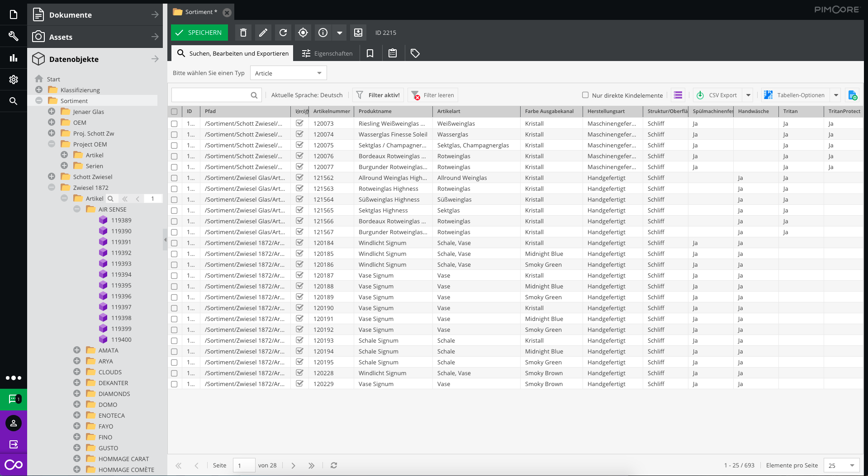Click the delete trash icon in toolbar
The height and width of the screenshot is (476, 868).
pos(243,33)
